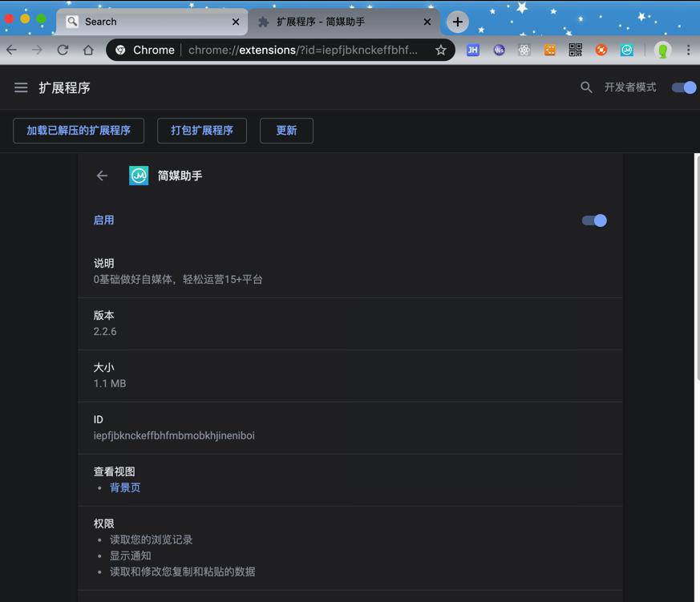Switch to the Search tab

152,22
